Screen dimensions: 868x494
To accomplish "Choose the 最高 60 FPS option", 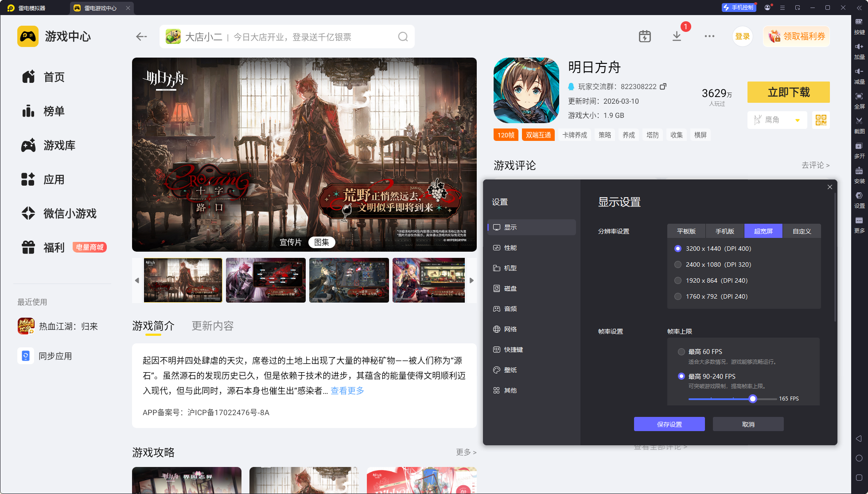I will coord(681,352).
